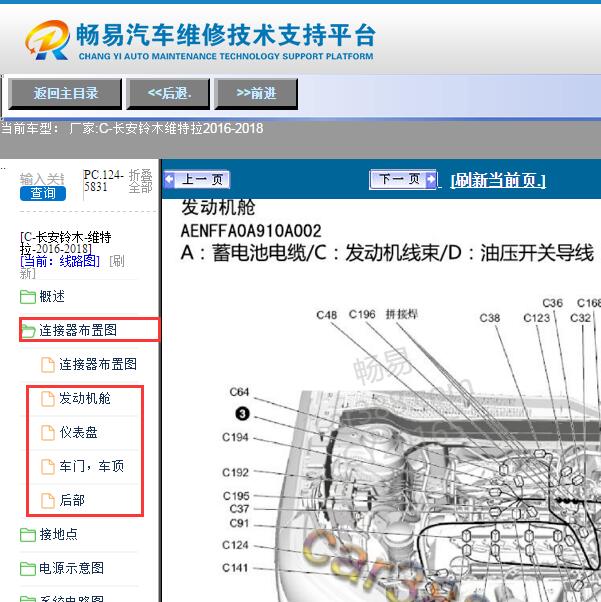Image resolution: width=601 pixels, height=602 pixels.
Task: Click left arrow icon on 上一页
Action: click(x=169, y=179)
